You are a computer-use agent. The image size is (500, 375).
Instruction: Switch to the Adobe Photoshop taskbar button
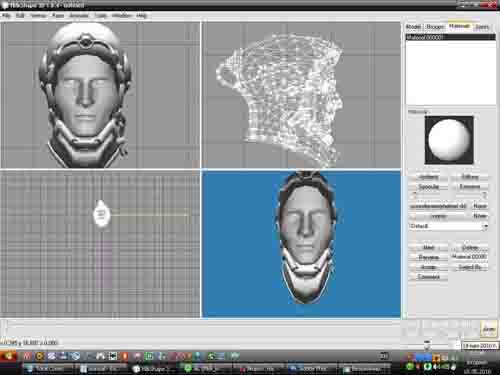point(312,369)
